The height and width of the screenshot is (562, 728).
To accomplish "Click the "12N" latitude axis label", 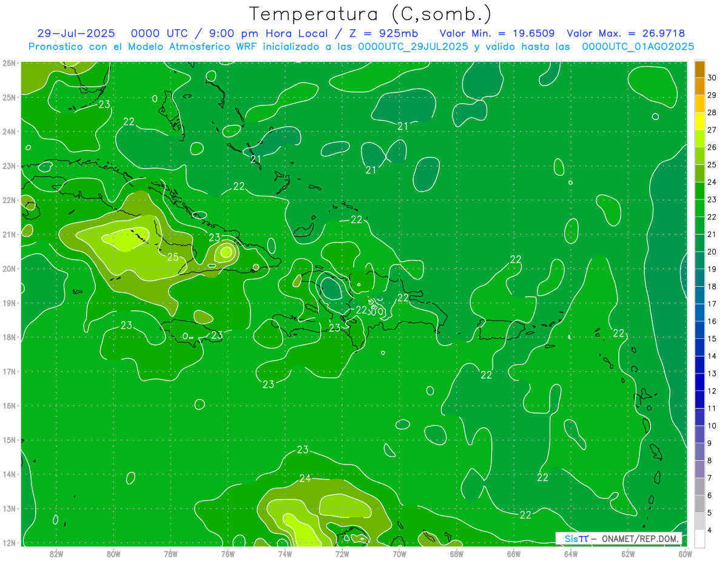I will click(x=9, y=543).
